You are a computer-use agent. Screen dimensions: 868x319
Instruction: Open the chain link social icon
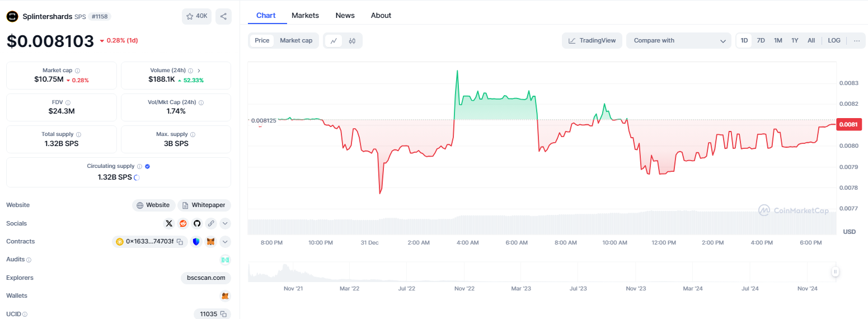(211, 223)
